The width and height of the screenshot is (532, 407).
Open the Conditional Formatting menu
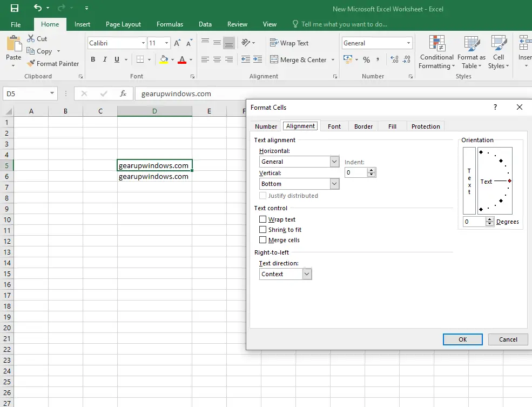(436, 52)
